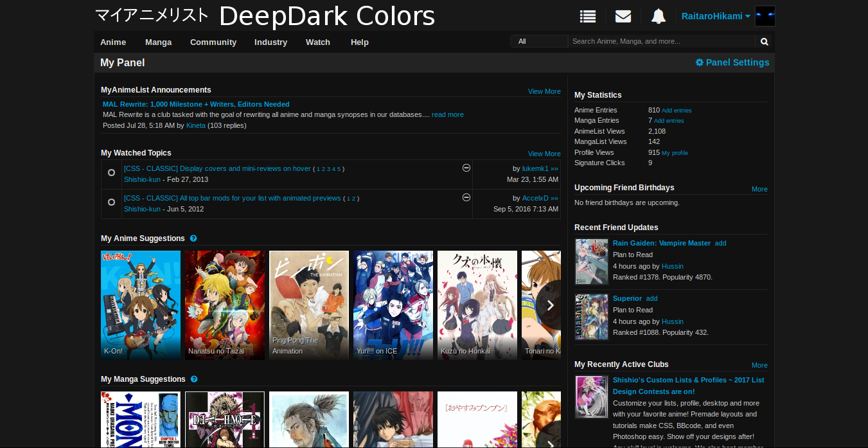Open the Watch menu
Screen dimensions: 868x448
click(318, 42)
